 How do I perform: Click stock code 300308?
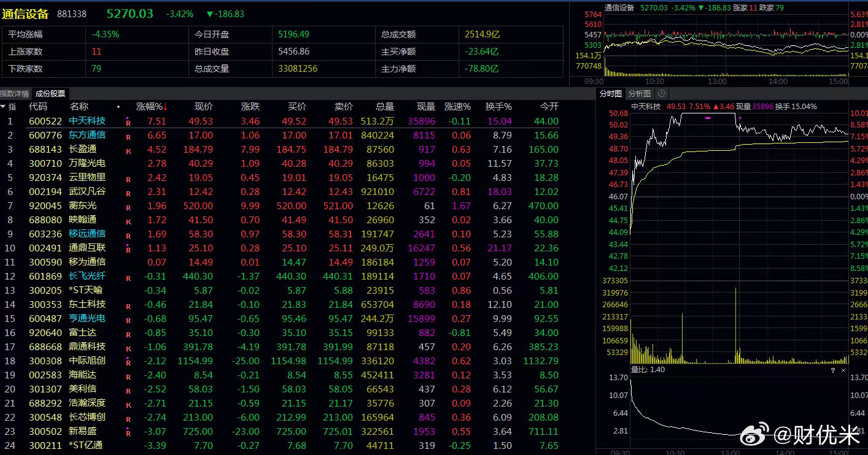click(x=45, y=361)
